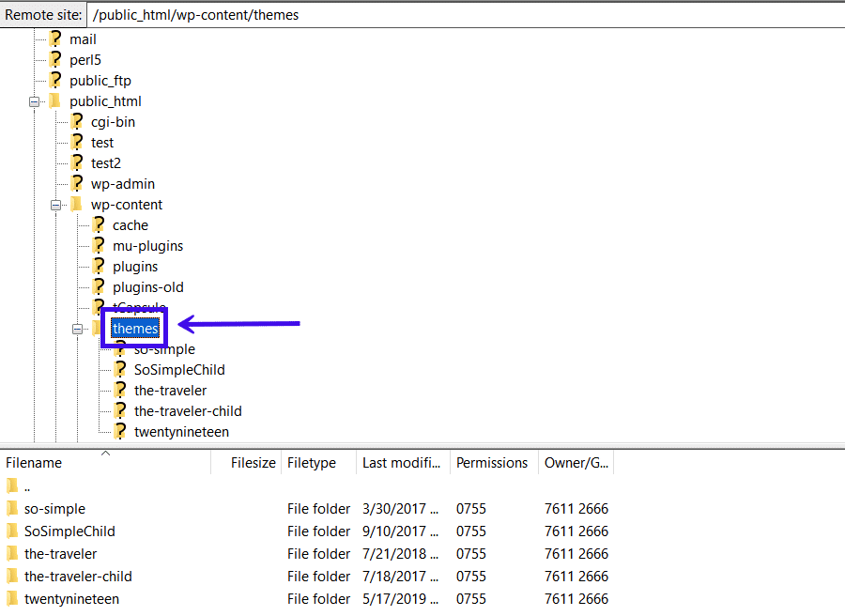Click the wp-admin folder icon
The width and height of the screenshot is (845, 616).
coord(75,183)
